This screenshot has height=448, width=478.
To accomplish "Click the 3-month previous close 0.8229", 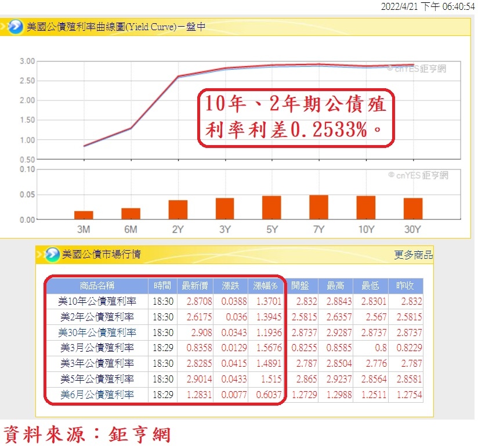I will coord(409,348).
